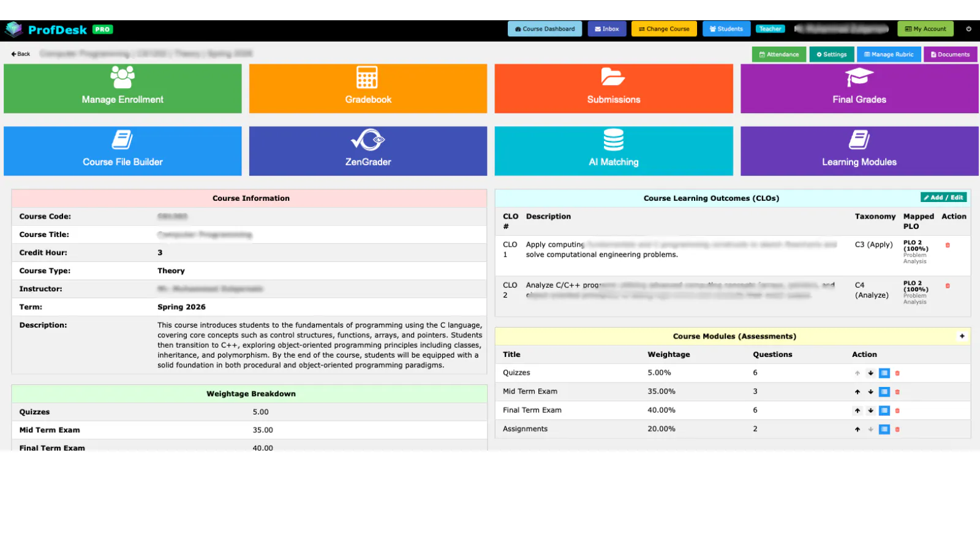Image resolution: width=980 pixels, height=551 pixels.
Task: Click the 'Theory' course type value
Action: coord(171,271)
